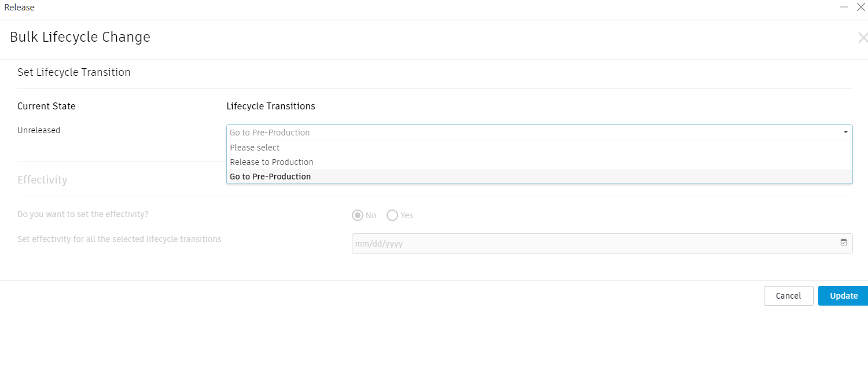
Task: Select the No effectivity radio button
Action: (358, 215)
